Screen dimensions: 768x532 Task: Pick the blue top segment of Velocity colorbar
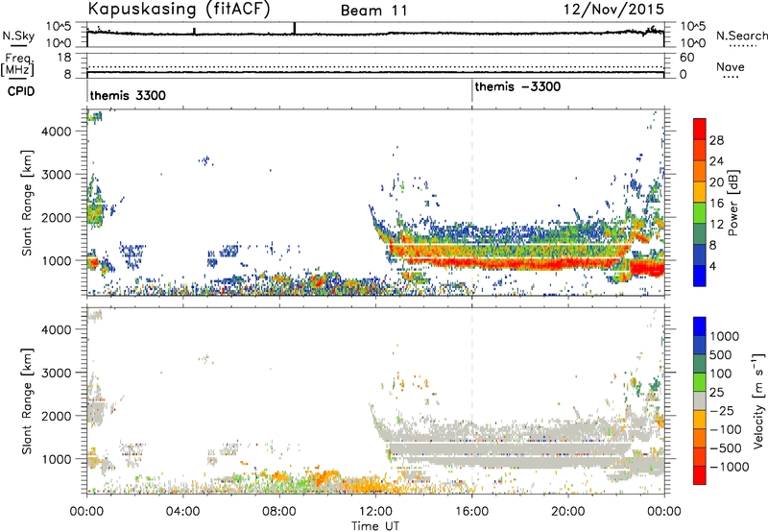click(700, 326)
